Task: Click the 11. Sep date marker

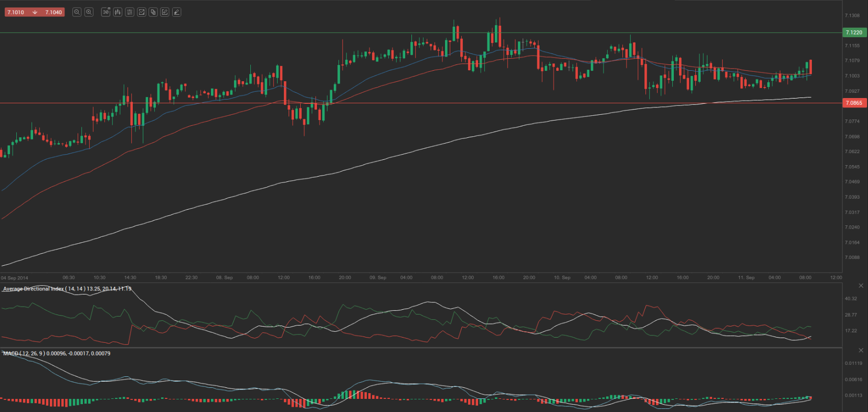Action: 746,278
